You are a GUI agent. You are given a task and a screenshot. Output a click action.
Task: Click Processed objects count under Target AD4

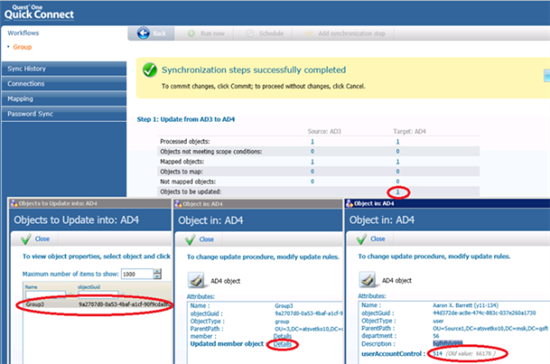[x=397, y=142]
